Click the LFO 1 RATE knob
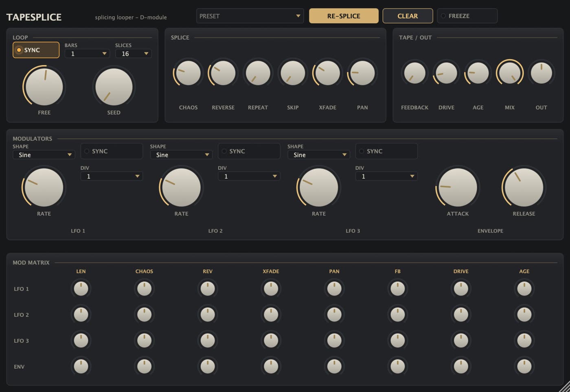This screenshot has height=392, width=570. tap(44, 187)
